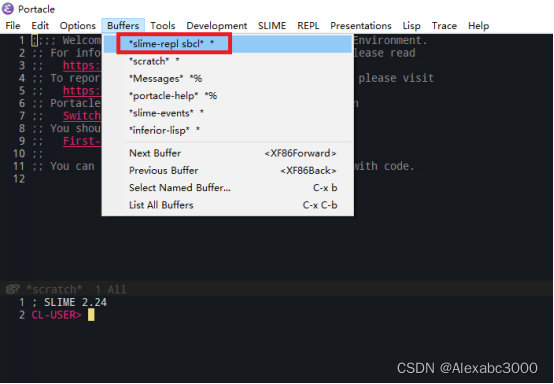The image size is (554, 384).
Task: Close the open Buffers menu
Action: point(123,26)
